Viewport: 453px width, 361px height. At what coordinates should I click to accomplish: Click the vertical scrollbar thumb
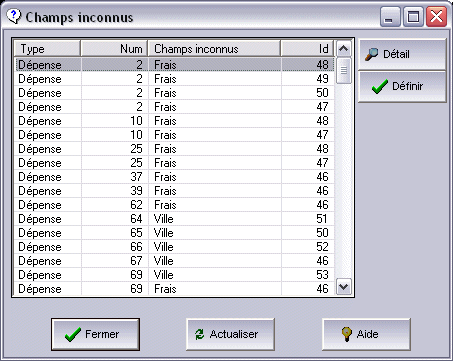(x=343, y=70)
